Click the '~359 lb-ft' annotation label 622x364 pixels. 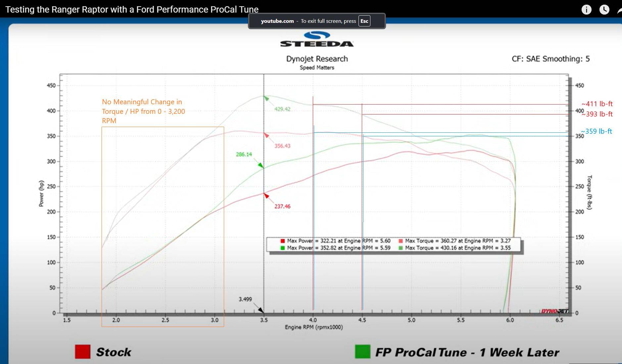(597, 131)
